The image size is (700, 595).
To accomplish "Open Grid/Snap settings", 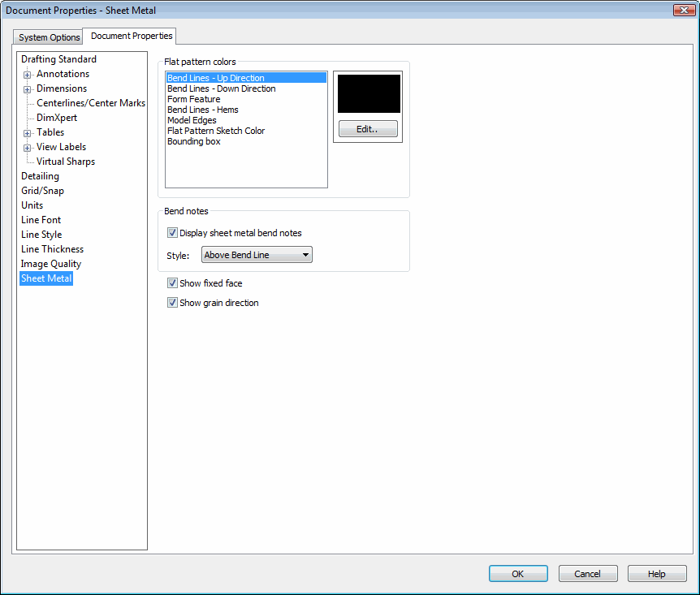I will [x=42, y=191].
